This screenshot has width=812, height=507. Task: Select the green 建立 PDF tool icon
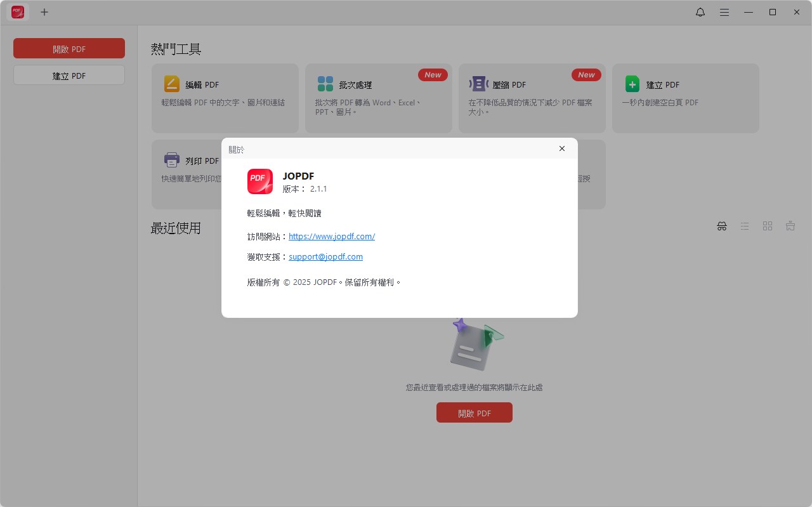click(632, 84)
